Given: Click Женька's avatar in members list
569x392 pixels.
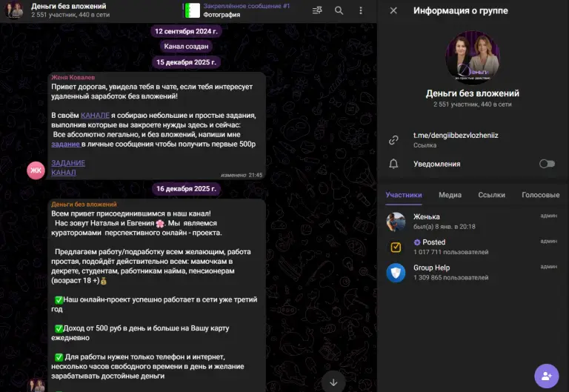Looking at the screenshot, I should tap(396, 222).
